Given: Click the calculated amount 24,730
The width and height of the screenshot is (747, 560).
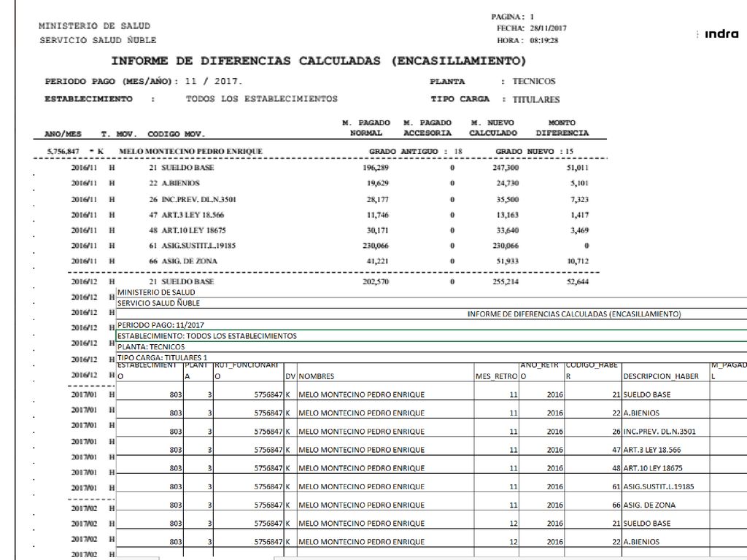Looking at the screenshot, I should point(508,183).
